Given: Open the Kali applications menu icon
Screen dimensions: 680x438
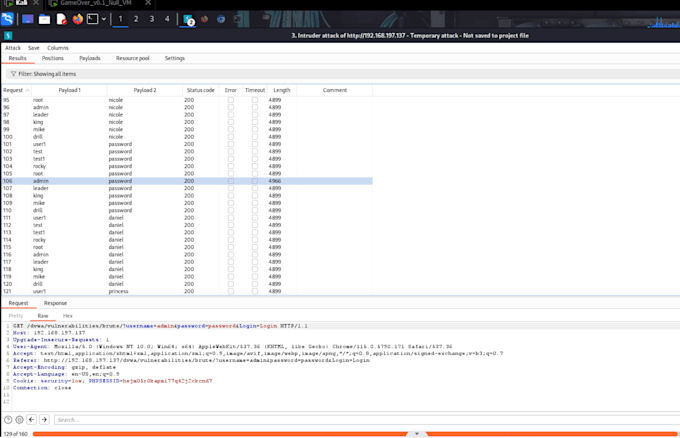Looking at the screenshot, I should [x=7, y=19].
